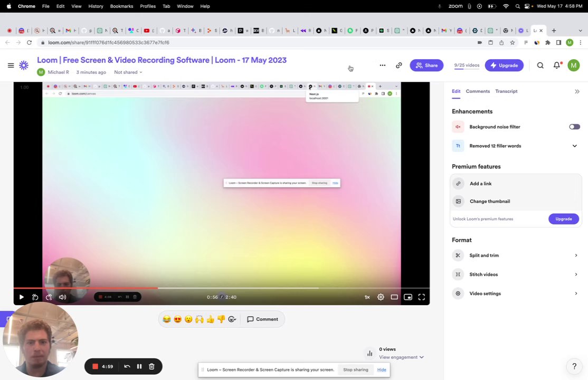Click Change thumbnail option
This screenshot has height=380, width=588.
click(x=516, y=202)
